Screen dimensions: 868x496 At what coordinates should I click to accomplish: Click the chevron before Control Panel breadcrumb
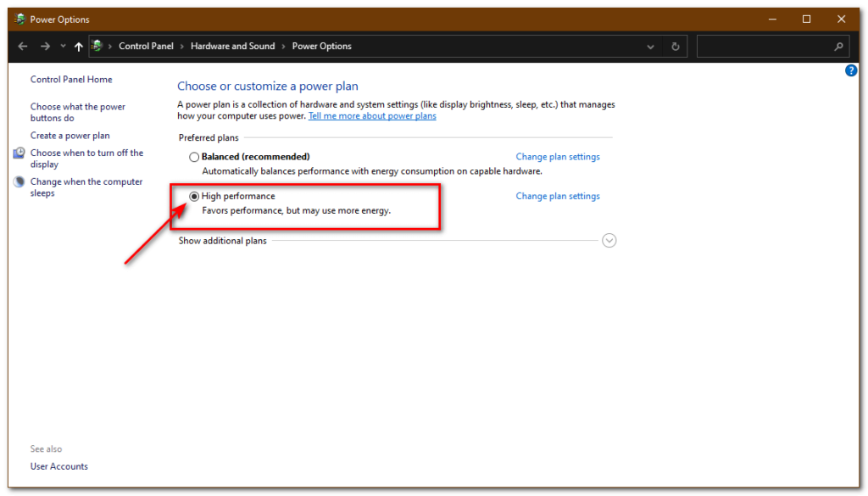pyautogui.click(x=110, y=47)
